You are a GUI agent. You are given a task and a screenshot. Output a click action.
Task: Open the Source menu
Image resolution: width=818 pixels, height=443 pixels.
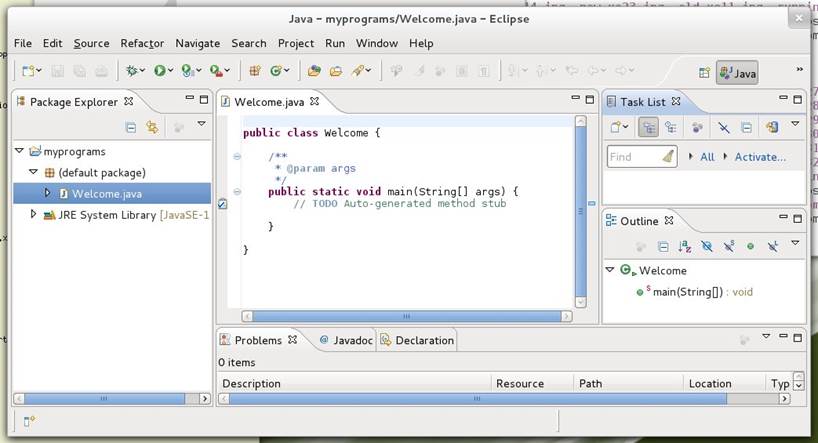click(x=91, y=43)
